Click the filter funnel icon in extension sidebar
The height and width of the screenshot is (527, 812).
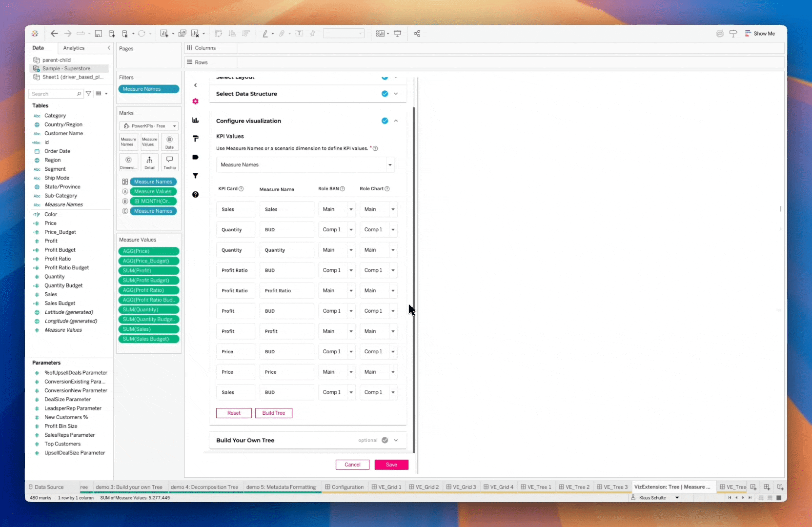(195, 176)
